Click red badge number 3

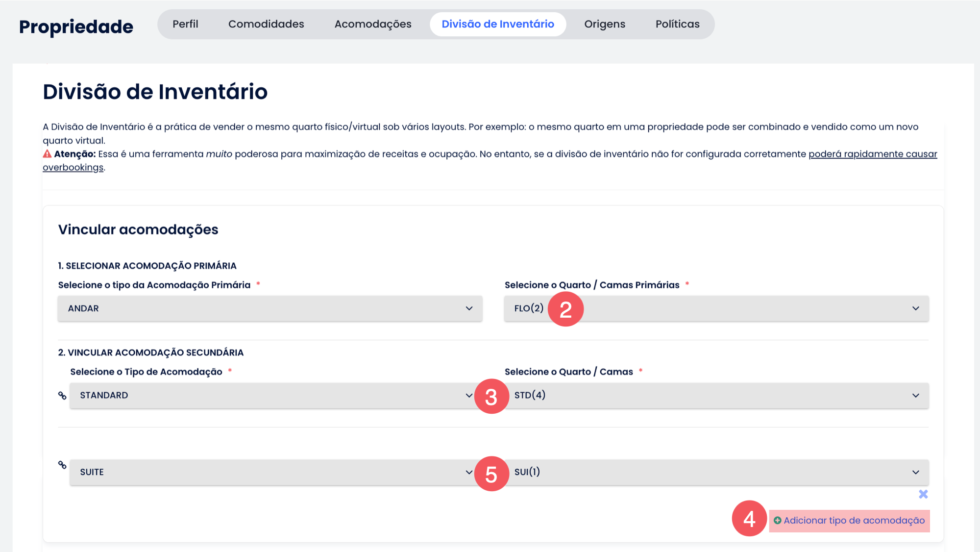tap(491, 397)
